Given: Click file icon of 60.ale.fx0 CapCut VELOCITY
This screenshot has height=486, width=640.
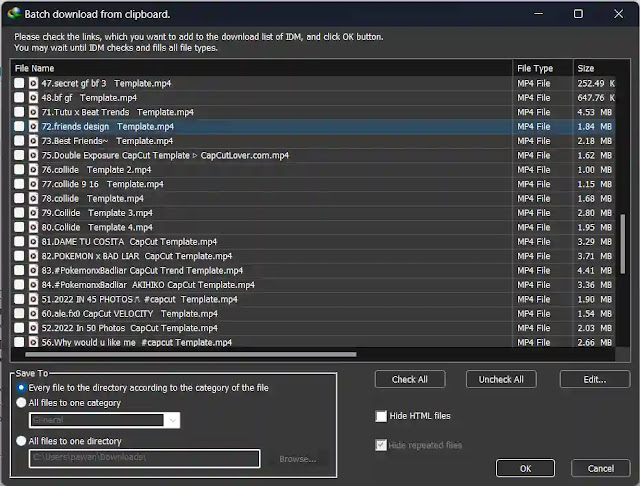Looking at the screenshot, I should point(33,313).
